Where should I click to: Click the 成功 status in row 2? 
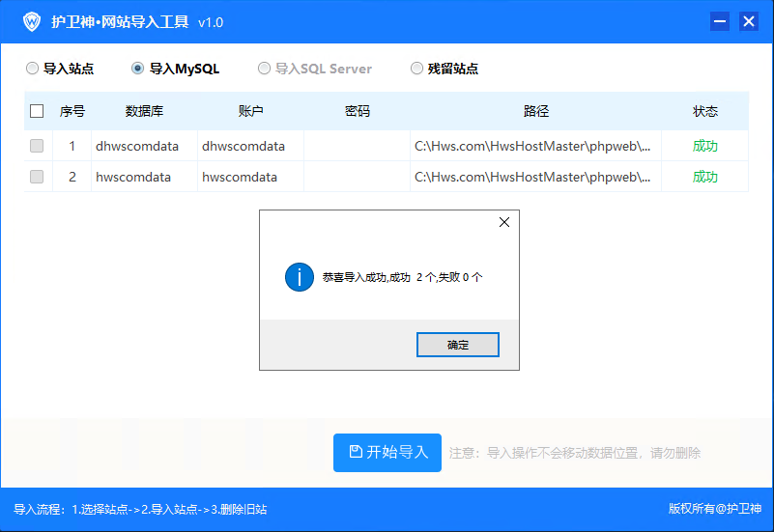pos(704,177)
